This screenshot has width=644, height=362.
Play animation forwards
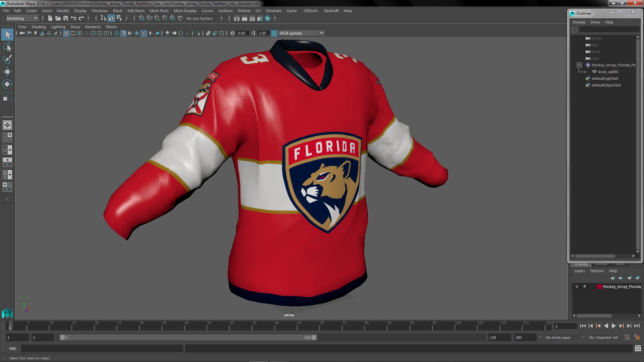tap(613, 326)
